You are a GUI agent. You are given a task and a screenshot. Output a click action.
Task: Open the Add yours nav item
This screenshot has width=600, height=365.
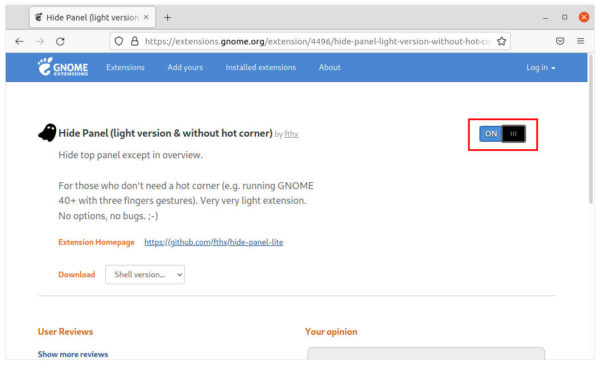[185, 67]
